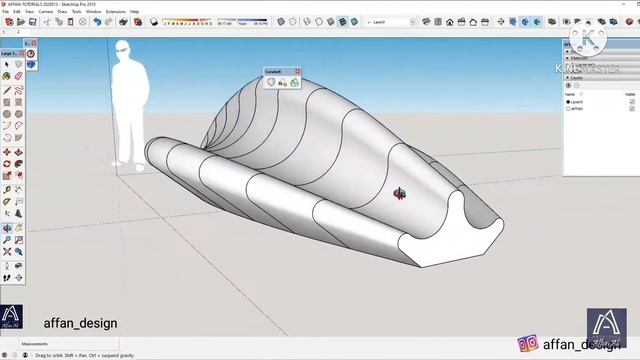Activate the Push/Pull tool
Screen dimensions: 640x360
[18, 152]
